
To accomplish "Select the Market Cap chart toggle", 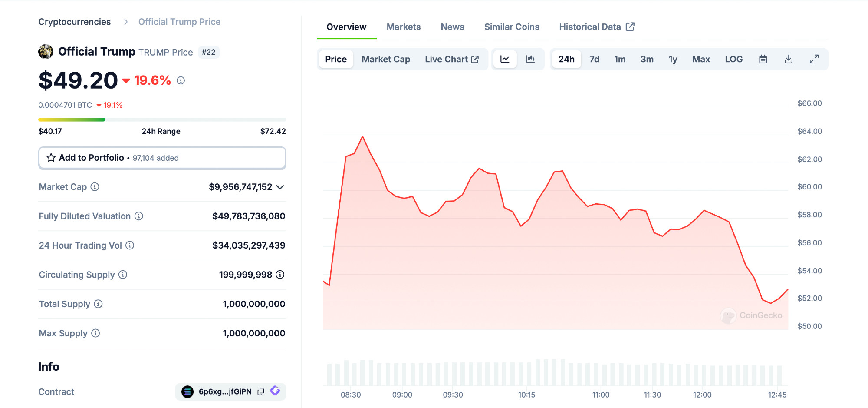I will point(386,59).
